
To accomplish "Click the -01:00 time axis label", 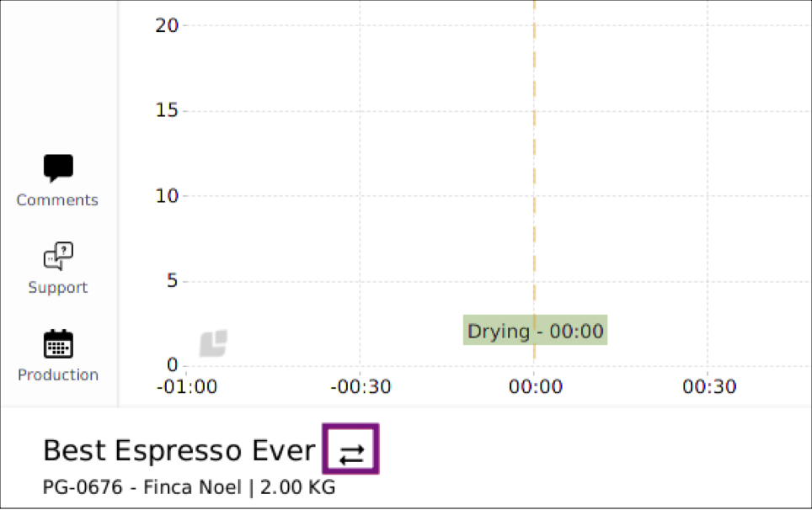I will [x=187, y=387].
